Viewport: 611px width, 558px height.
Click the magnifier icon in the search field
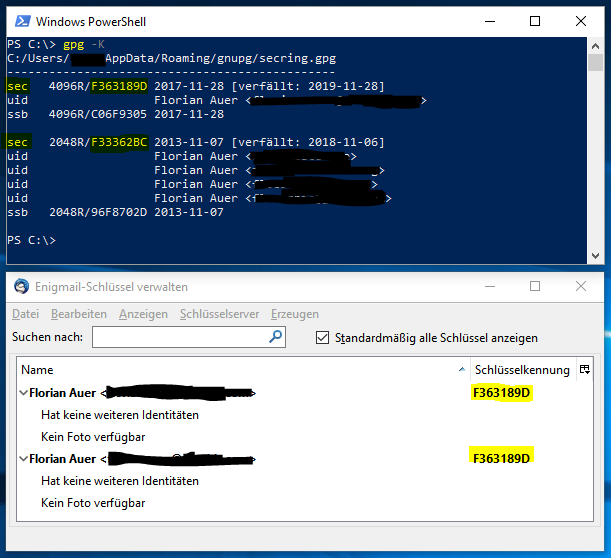[275, 337]
